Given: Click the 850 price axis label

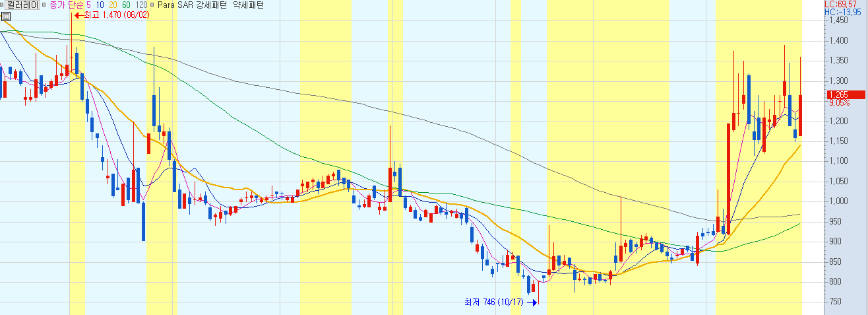Looking at the screenshot, I should (837, 262).
